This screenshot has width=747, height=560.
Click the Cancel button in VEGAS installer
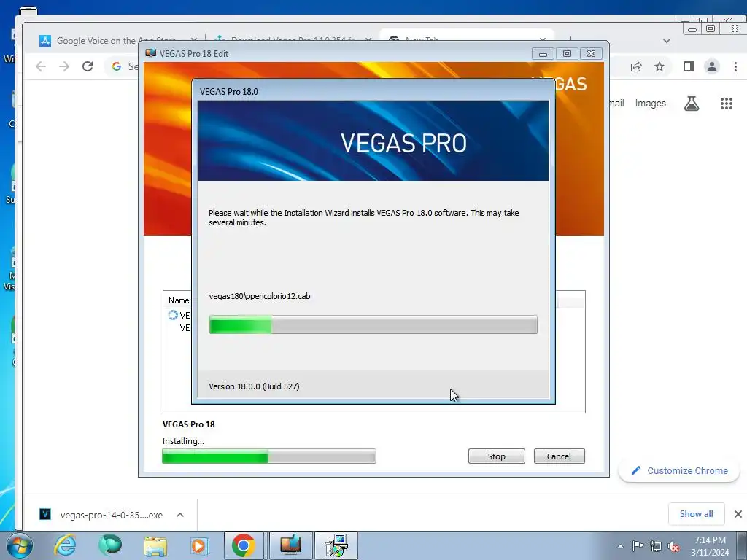point(559,456)
